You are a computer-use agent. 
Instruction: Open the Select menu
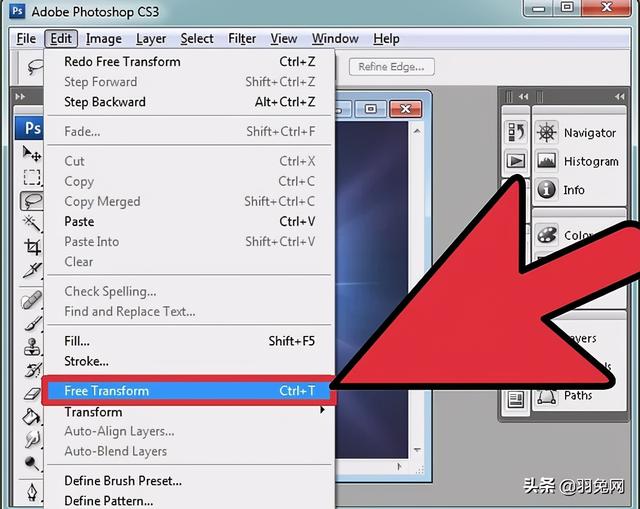coord(197,39)
